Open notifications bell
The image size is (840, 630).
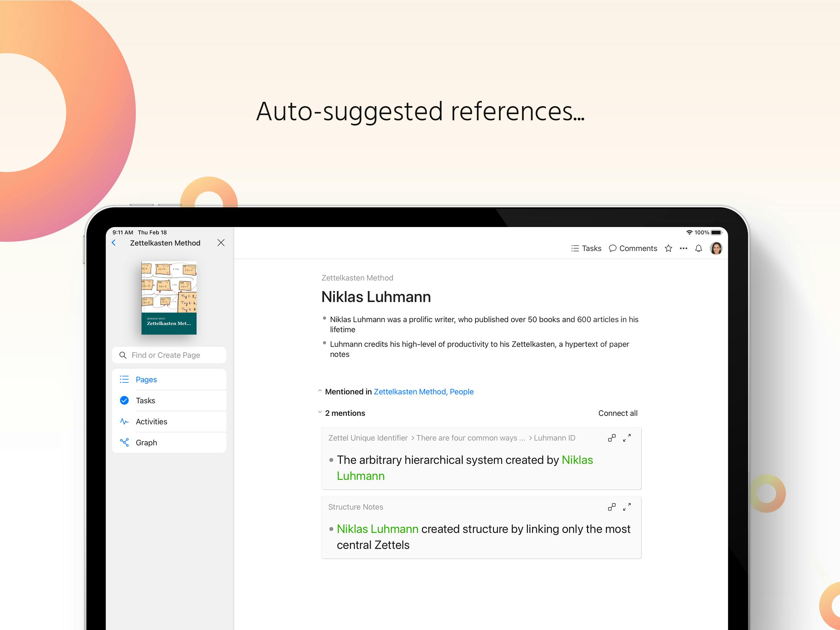[698, 249]
